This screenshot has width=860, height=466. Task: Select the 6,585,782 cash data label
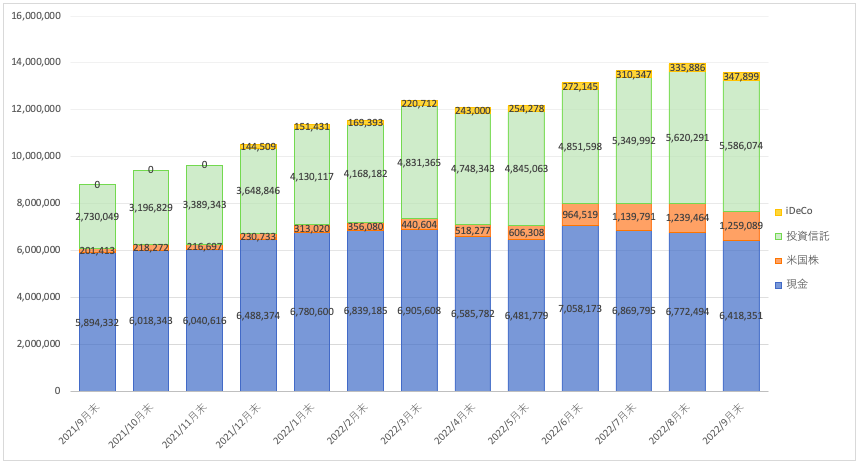point(473,313)
